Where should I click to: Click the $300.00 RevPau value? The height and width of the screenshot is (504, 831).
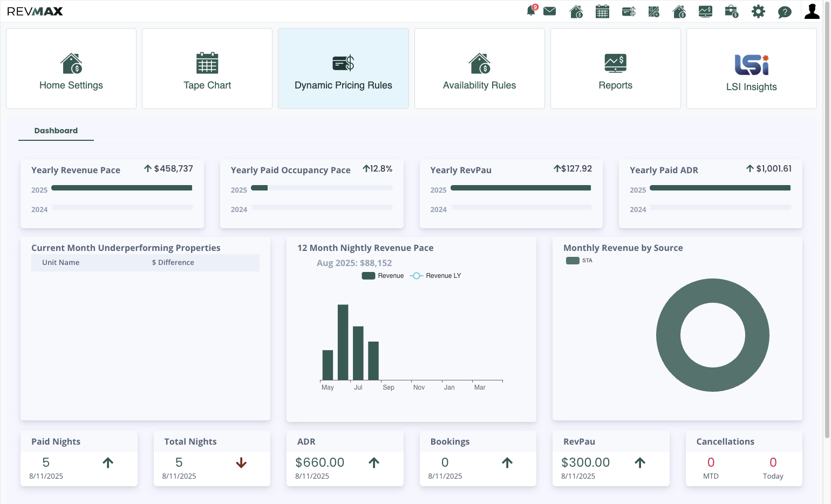click(585, 462)
